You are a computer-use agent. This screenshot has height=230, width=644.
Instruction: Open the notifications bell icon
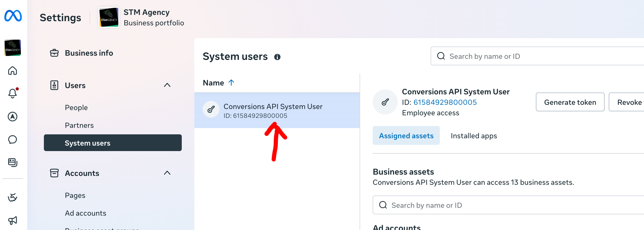coord(13,93)
